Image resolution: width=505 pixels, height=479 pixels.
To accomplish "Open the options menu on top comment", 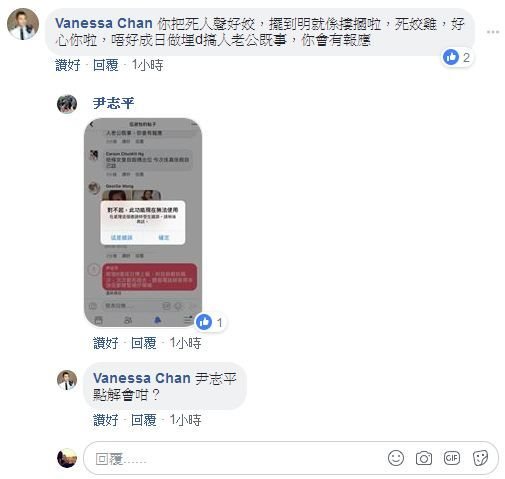I will [493, 32].
